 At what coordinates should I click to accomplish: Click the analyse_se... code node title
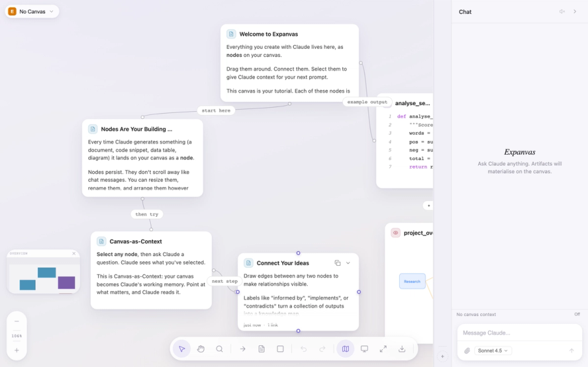412,103
